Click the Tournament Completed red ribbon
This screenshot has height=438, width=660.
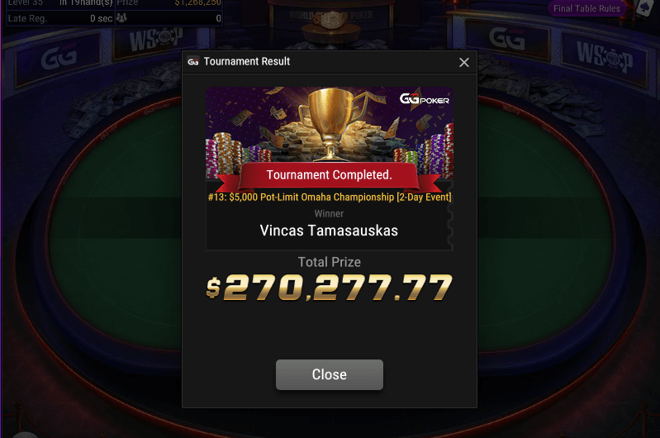point(329,175)
